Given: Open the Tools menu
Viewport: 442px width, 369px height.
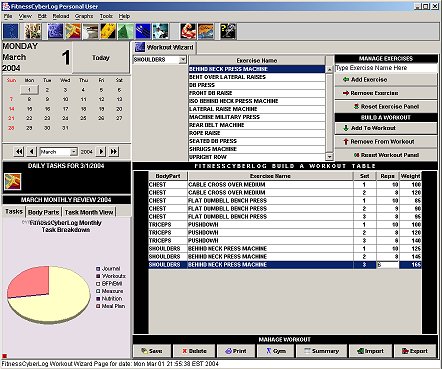Looking at the screenshot, I should pyautogui.click(x=106, y=16).
